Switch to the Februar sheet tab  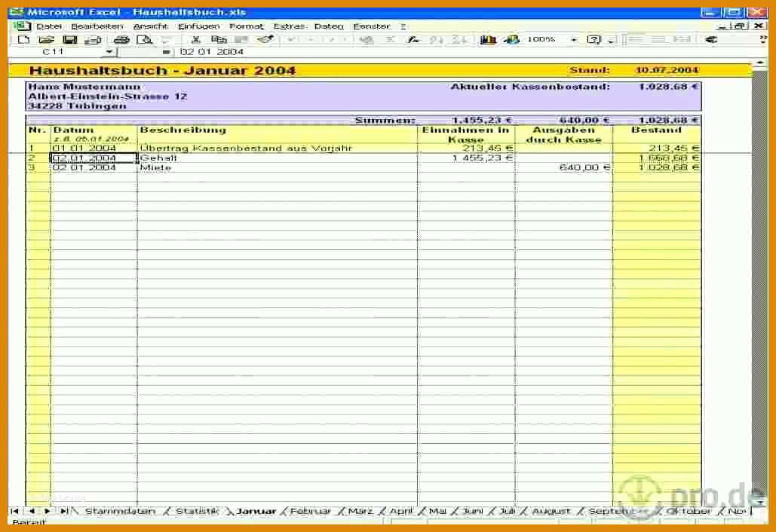310,511
